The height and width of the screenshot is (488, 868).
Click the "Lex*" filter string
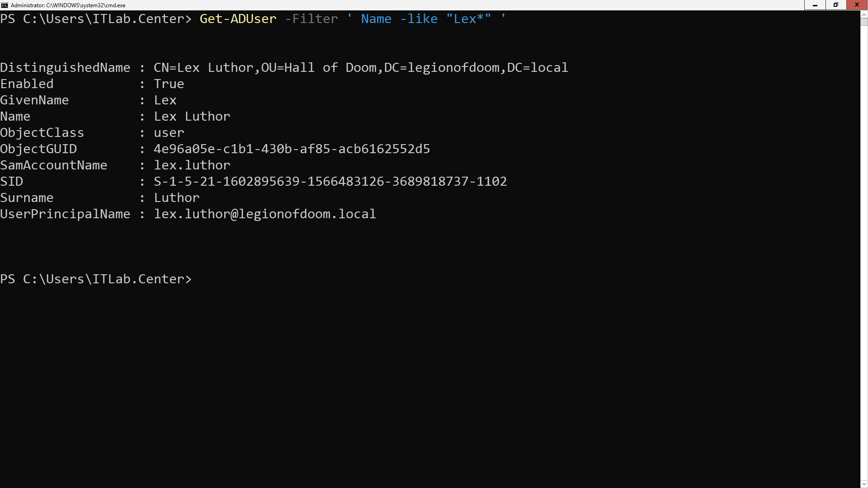pyautogui.click(x=468, y=19)
